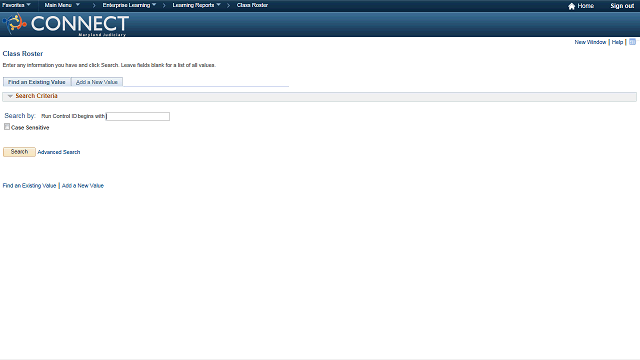Click the Search by label text
Screen dimensions: 640x360
point(20,116)
